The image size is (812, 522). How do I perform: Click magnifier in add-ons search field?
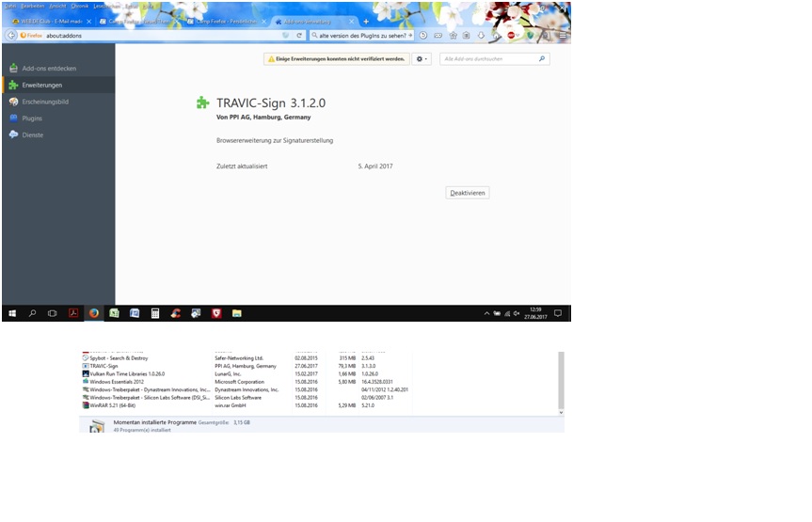click(x=542, y=58)
